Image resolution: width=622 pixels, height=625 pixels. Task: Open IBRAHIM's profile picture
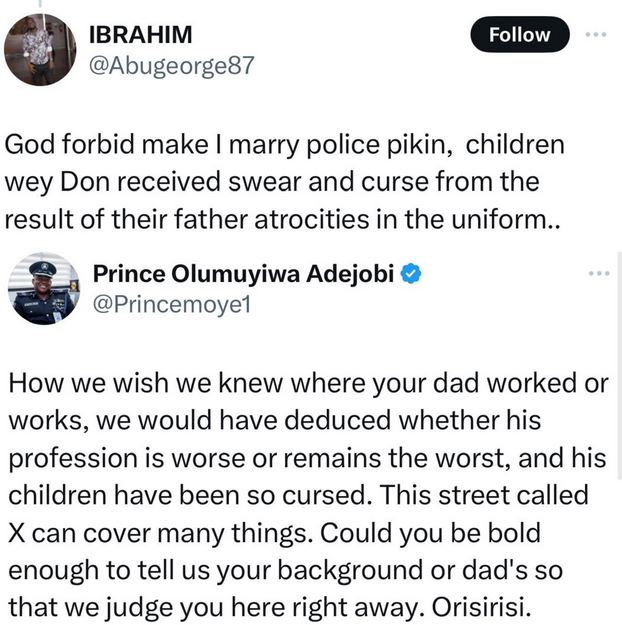(x=39, y=47)
